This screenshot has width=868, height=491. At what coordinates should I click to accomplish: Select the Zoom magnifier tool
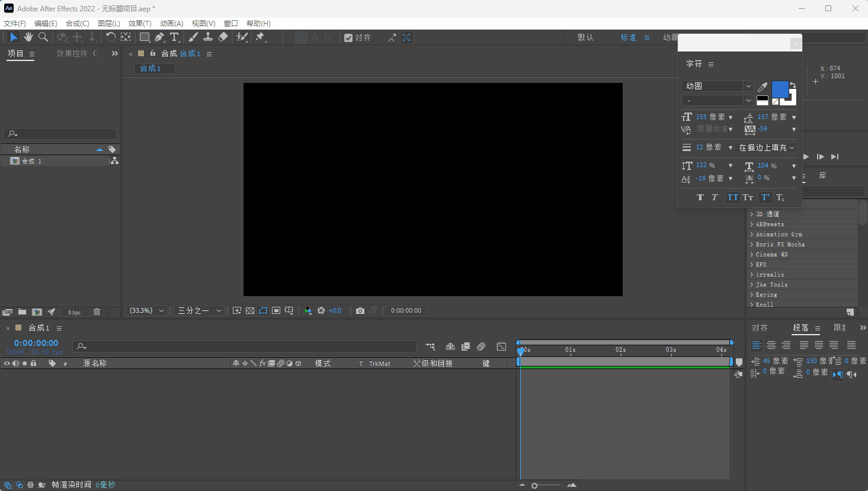click(x=43, y=37)
